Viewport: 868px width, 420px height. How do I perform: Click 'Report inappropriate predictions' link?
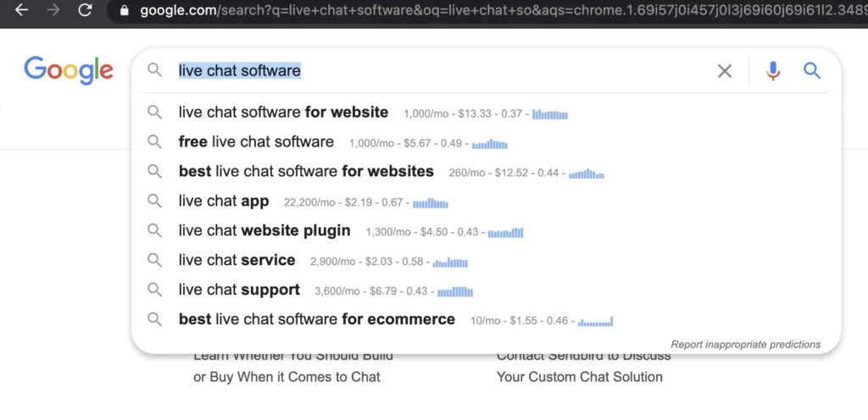coord(745,345)
